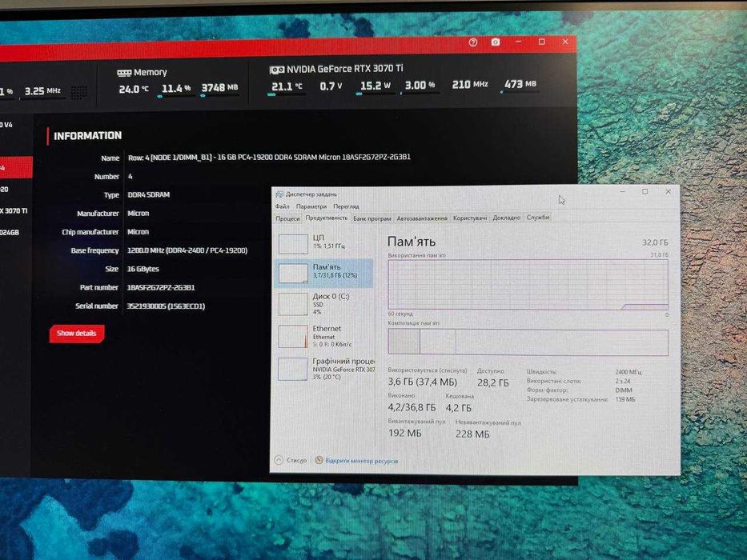
Task: Click the help question-mark icon in red title bar
Action: (x=473, y=42)
